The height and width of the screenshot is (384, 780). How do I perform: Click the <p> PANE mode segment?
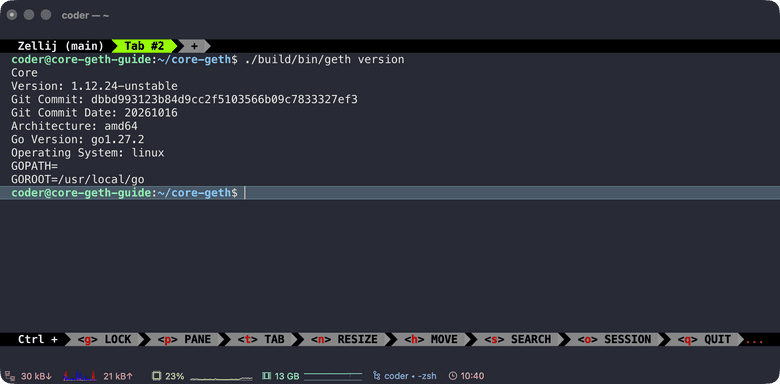pos(185,339)
